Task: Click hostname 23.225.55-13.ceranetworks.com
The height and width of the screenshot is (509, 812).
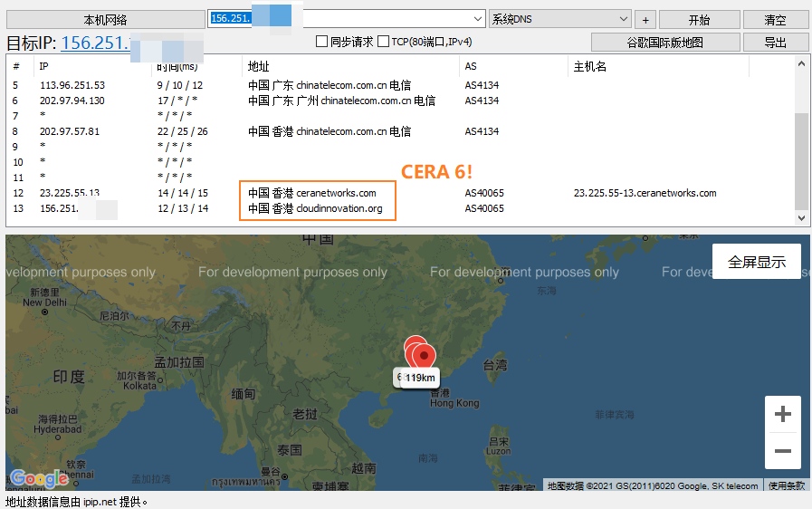Action: pos(645,193)
